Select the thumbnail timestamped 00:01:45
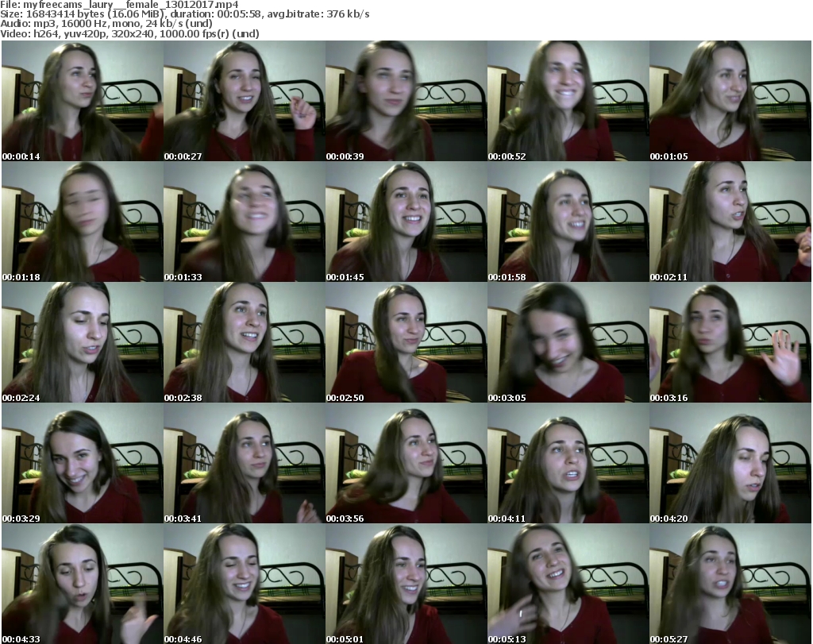This screenshot has width=813, height=644. click(x=406, y=222)
